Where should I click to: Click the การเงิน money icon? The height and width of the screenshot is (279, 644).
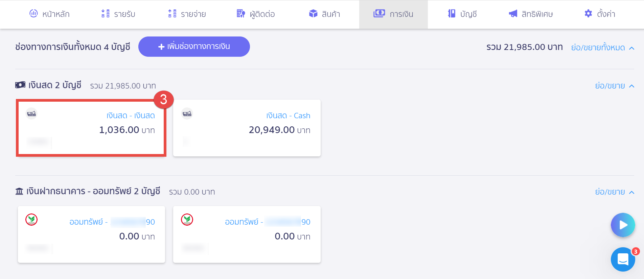click(x=379, y=14)
